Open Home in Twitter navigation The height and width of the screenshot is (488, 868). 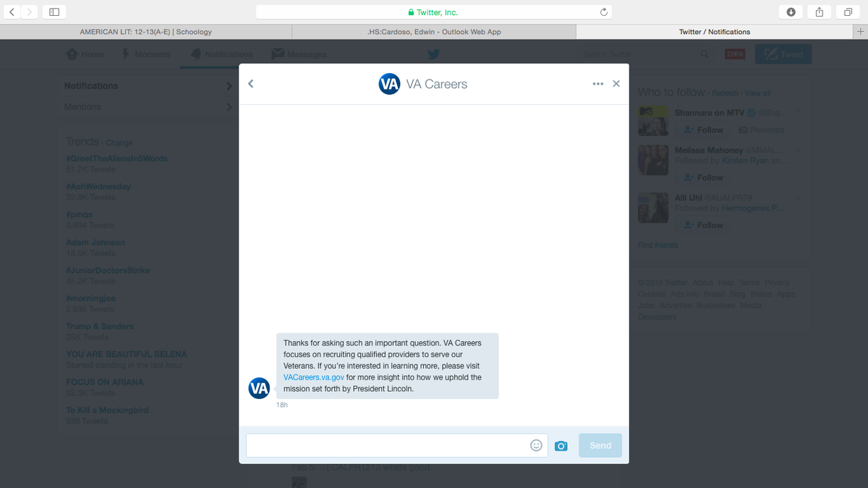click(85, 54)
